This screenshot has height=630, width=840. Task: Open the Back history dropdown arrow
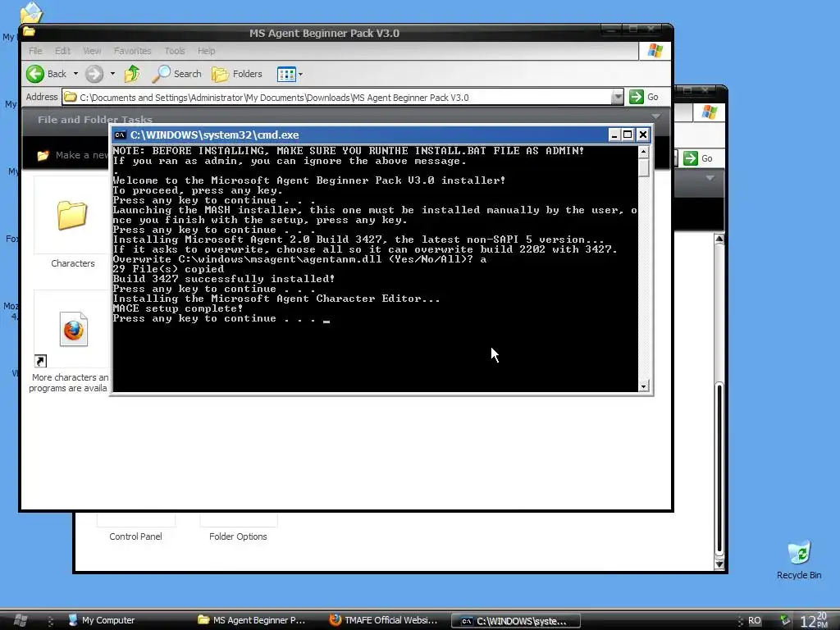75,74
